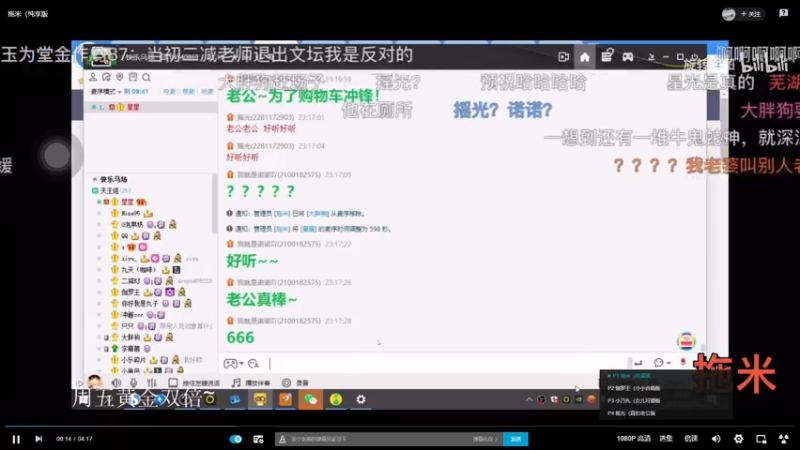Search the channel with magnifier icon

[146, 78]
